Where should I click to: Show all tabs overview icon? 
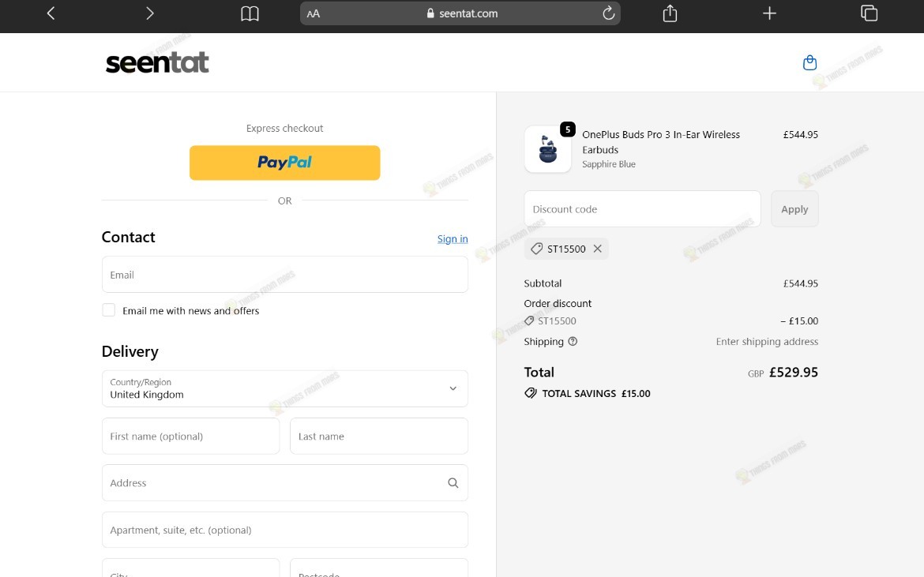(x=869, y=13)
